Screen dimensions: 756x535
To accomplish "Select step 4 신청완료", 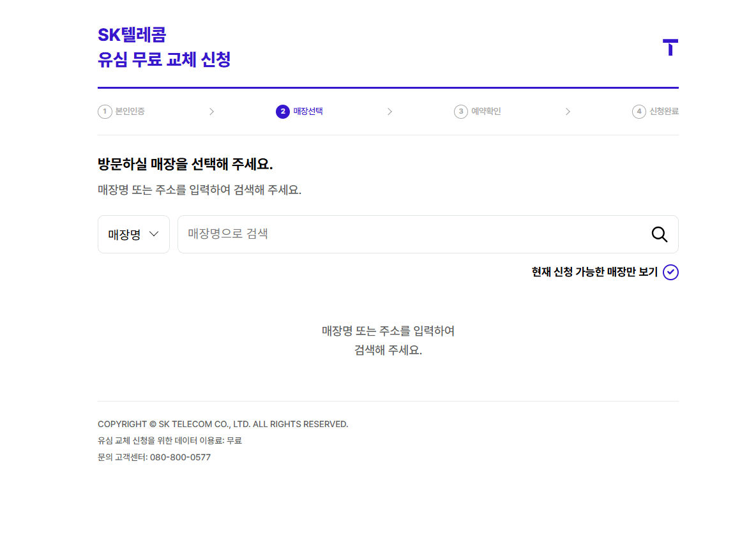I will [x=655, y=111].
